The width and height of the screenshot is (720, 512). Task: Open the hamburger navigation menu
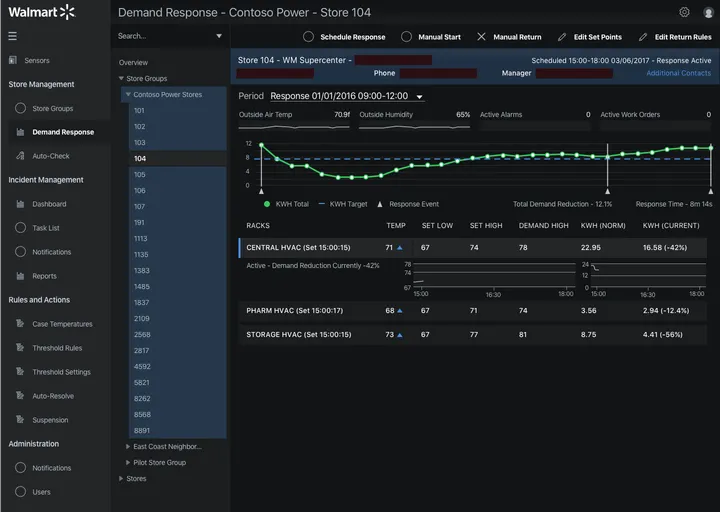[12, 36]
